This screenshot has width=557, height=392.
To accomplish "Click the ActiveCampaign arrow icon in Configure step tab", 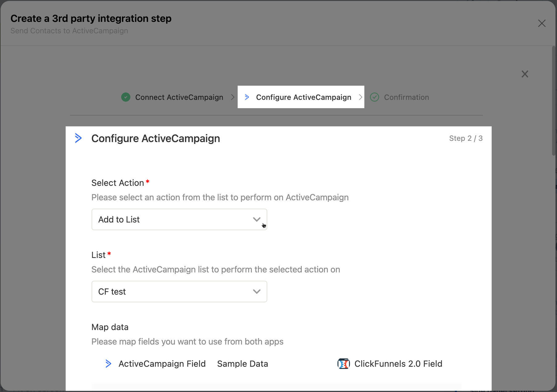I will [247, 97].
